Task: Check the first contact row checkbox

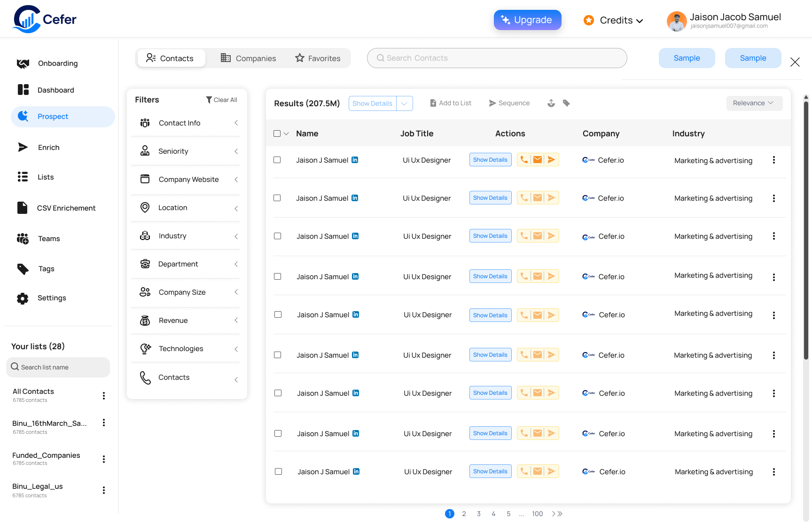Action: 277,160
